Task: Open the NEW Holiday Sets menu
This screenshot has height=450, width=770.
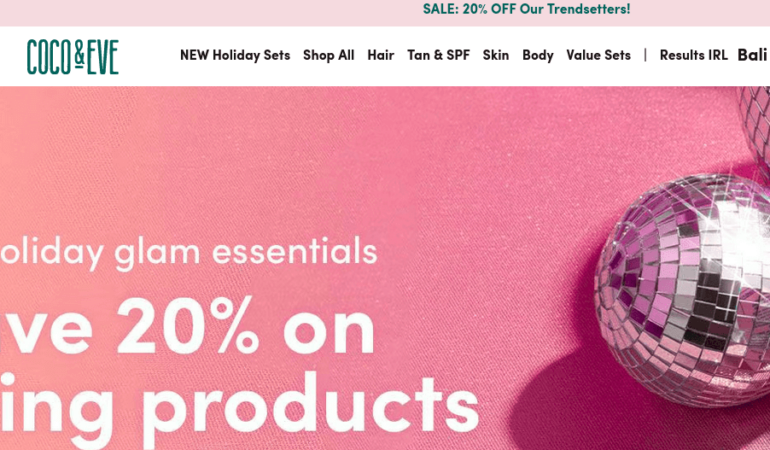Action: pyautogui.click(x=235, y=55)
